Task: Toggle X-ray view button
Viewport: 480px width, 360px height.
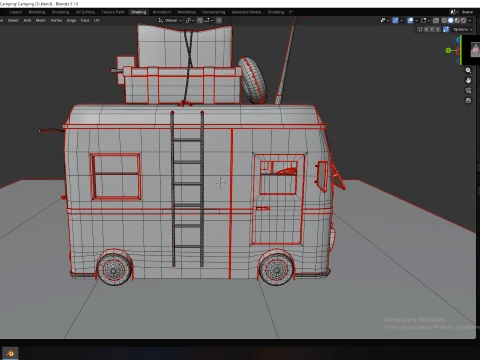Action: click(x=436, y=20)
